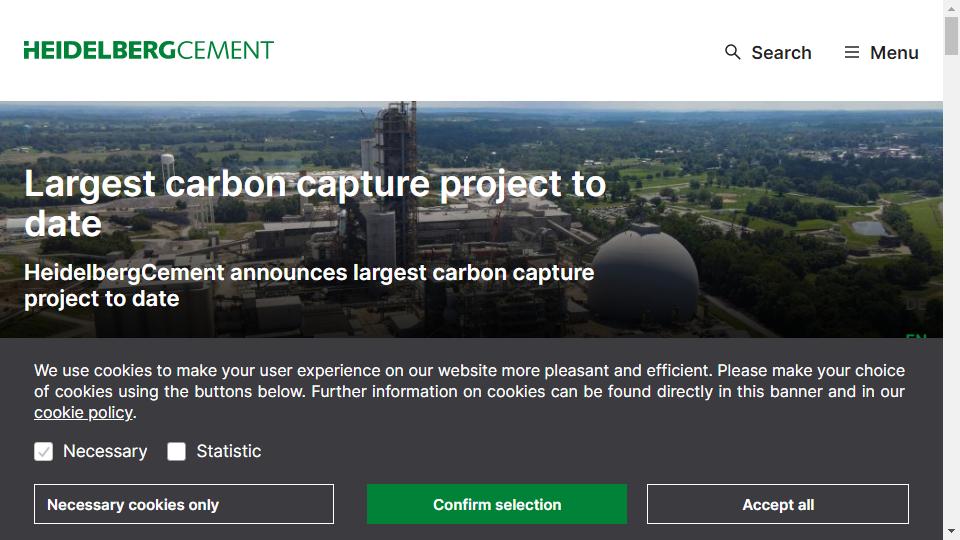Screen dimensions: 960x540
Task: Click the scrollbar up arrow
Action: pos(951,8)
